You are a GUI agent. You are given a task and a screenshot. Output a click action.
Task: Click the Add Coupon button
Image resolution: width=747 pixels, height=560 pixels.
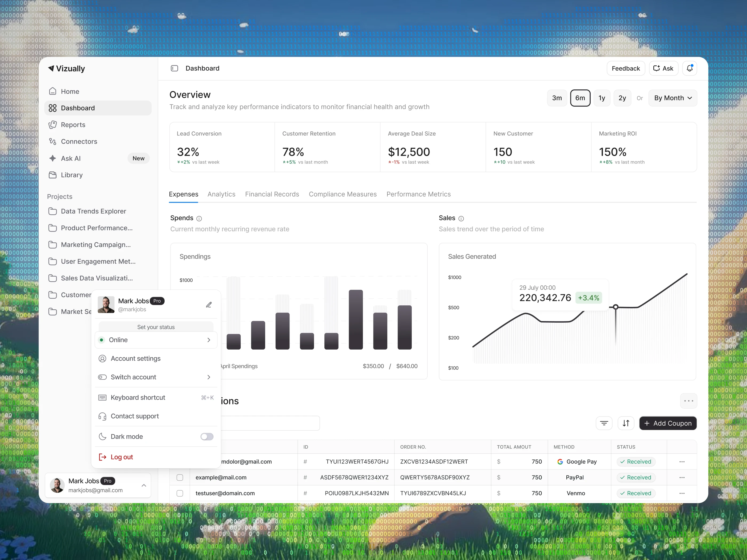[x=668, y=423]
